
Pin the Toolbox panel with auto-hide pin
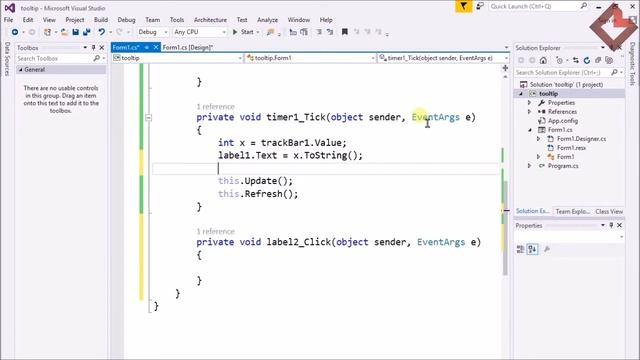tap(93, 48)
